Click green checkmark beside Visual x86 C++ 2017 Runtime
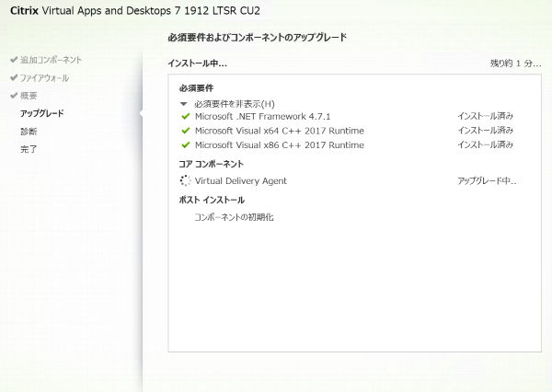 point(185,144)
